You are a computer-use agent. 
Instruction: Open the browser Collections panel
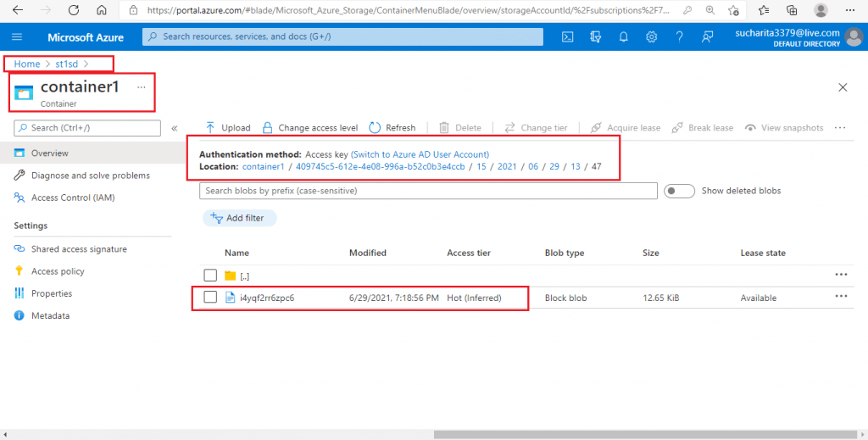(x=793, y=10)
